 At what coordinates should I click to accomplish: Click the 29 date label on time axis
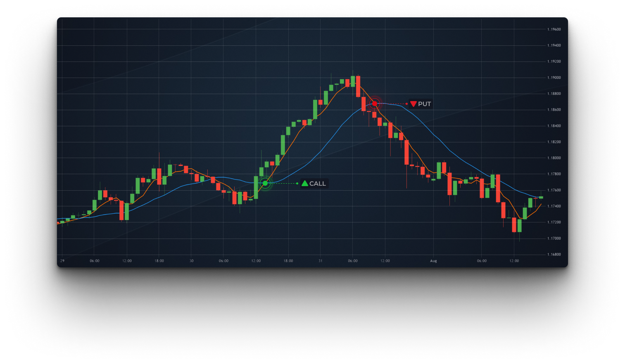62,261
